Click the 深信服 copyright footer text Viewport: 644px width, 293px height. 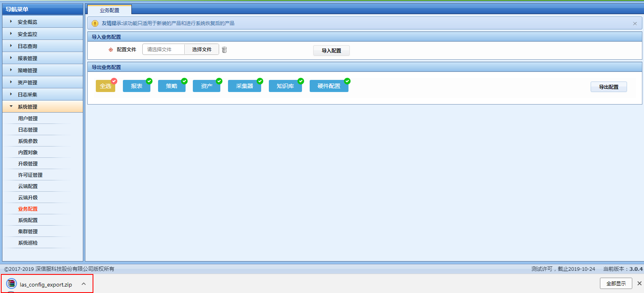[x=59, y=269]
